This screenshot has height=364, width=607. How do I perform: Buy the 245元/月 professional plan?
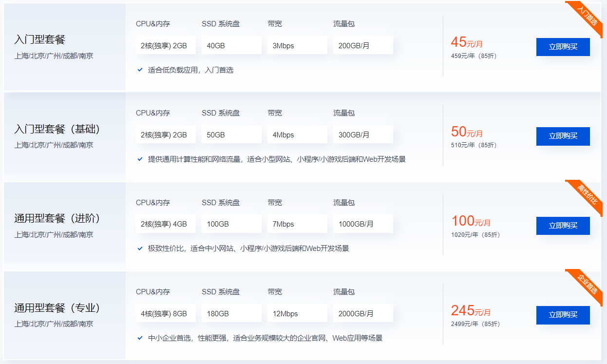(563, 315)
